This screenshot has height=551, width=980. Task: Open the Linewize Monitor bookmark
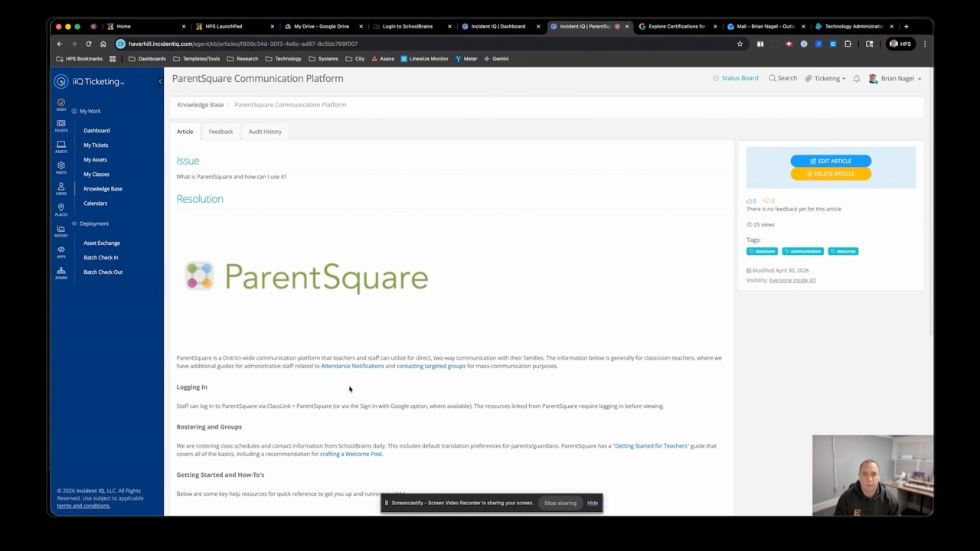pyautogui.click(x=425, y=59)
